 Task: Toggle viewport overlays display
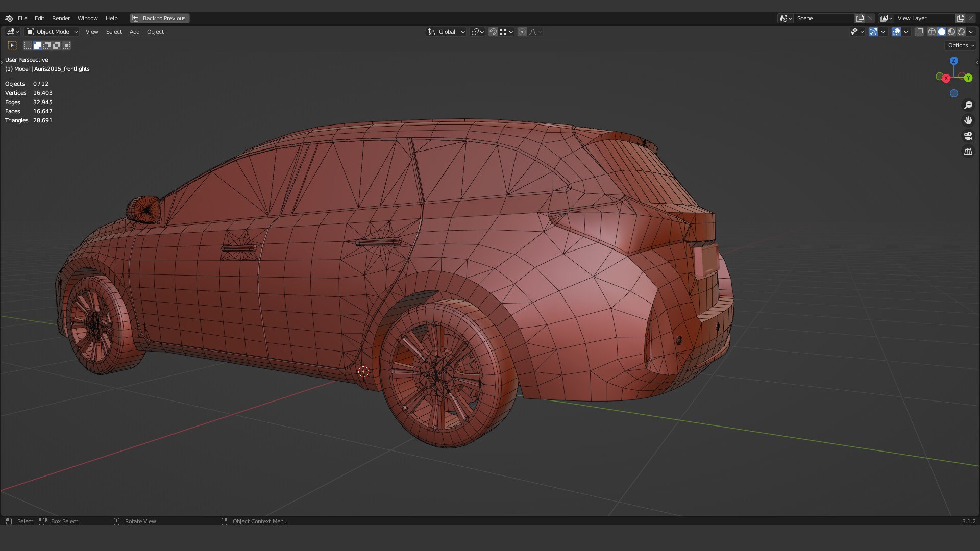(x=896, y=32)
